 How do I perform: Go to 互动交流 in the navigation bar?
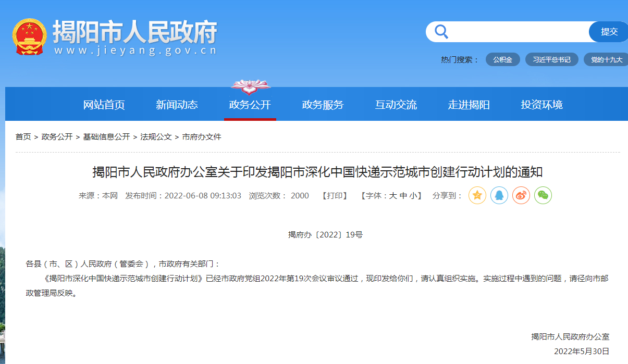(x=396, y=105)
